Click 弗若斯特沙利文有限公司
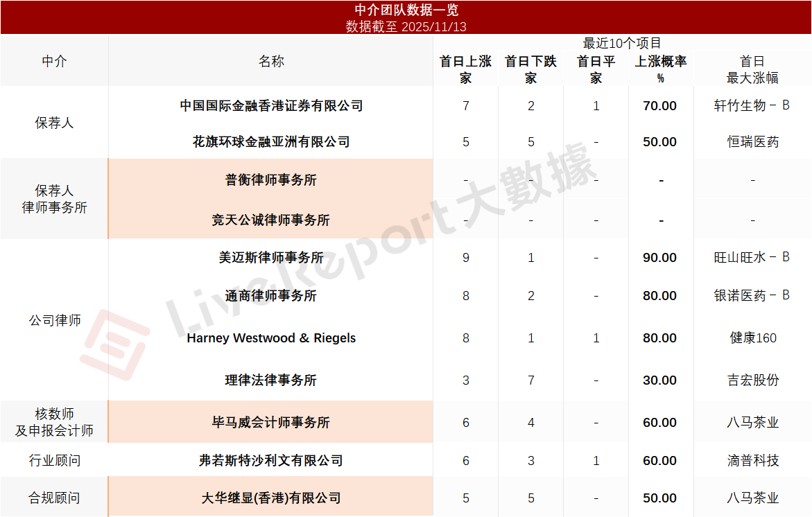812x517 pixels. tap(271, 460)
